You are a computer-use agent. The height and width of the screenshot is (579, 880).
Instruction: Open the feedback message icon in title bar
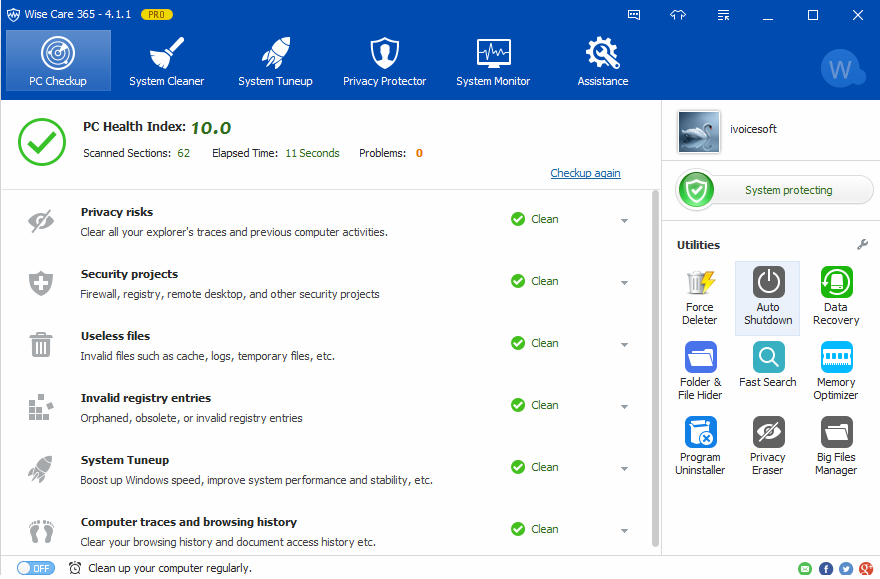point(634,15)
